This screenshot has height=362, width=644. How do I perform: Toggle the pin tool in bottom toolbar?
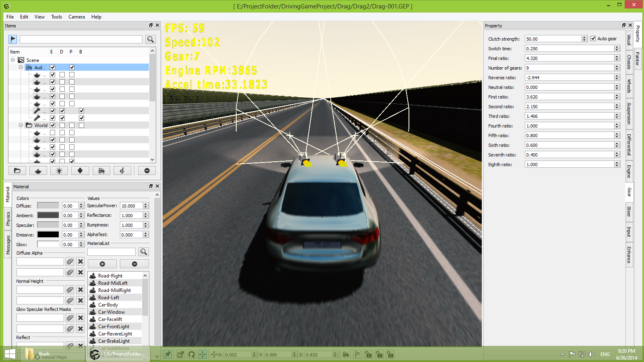point(167,354)
